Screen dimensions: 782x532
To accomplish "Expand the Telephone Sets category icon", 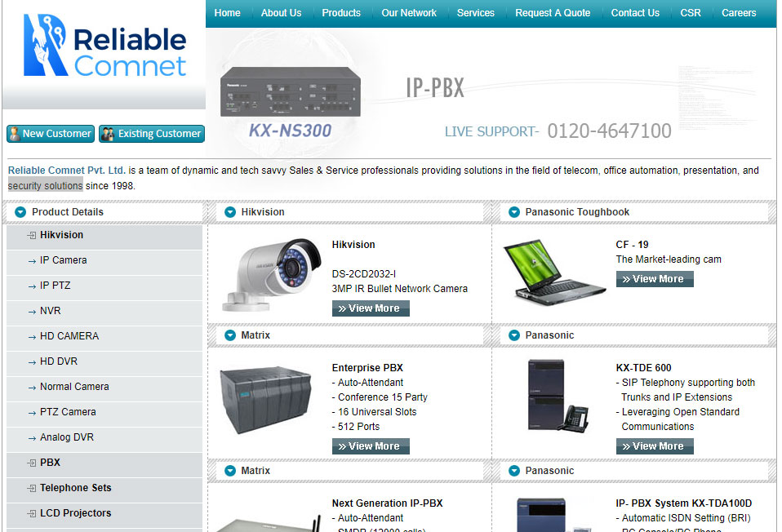I will click(x=31, y=488).
